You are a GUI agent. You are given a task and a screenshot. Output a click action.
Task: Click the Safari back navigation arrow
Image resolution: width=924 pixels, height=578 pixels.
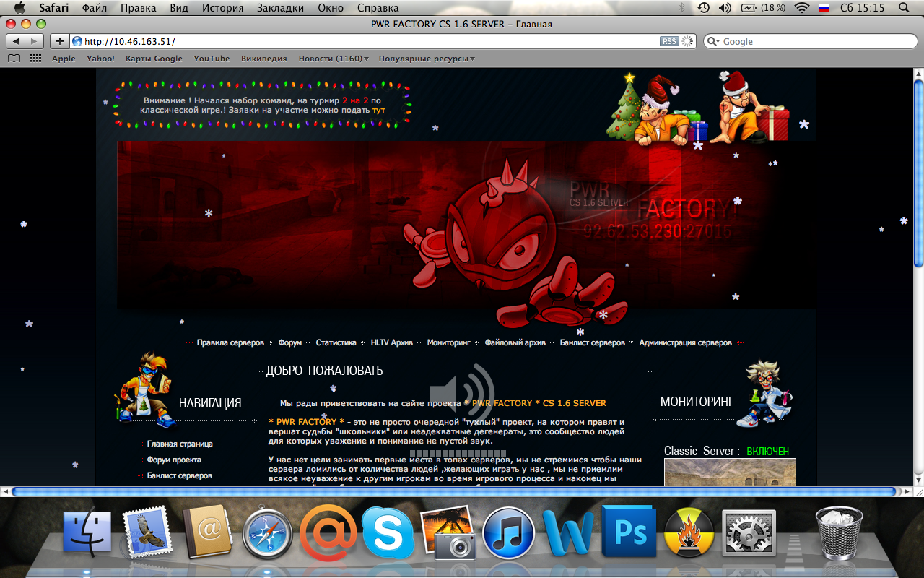17,41
